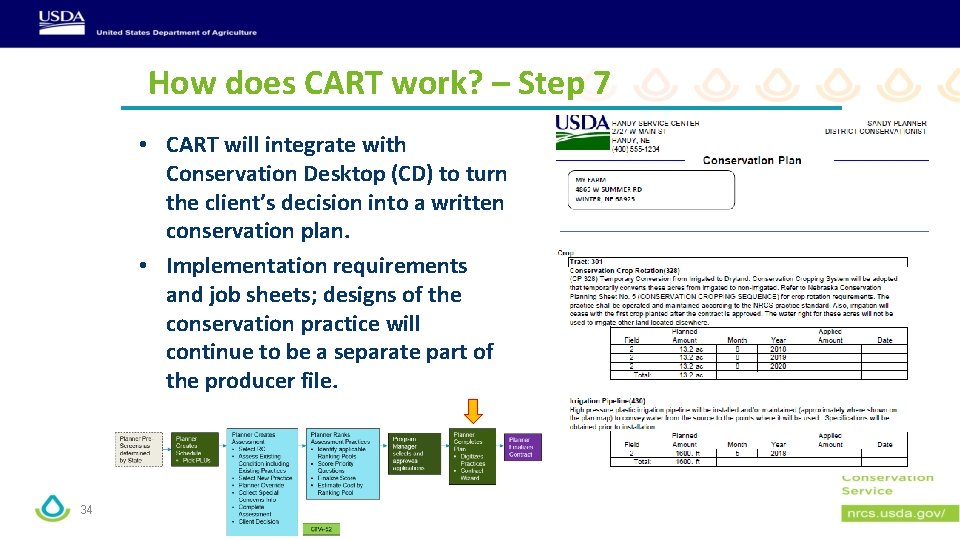The height and width of the screenshot is (540, 960).
Task: Click the year 2020 cell in crop rotation table
Action: pyautogui.click(x=778, y=366)
